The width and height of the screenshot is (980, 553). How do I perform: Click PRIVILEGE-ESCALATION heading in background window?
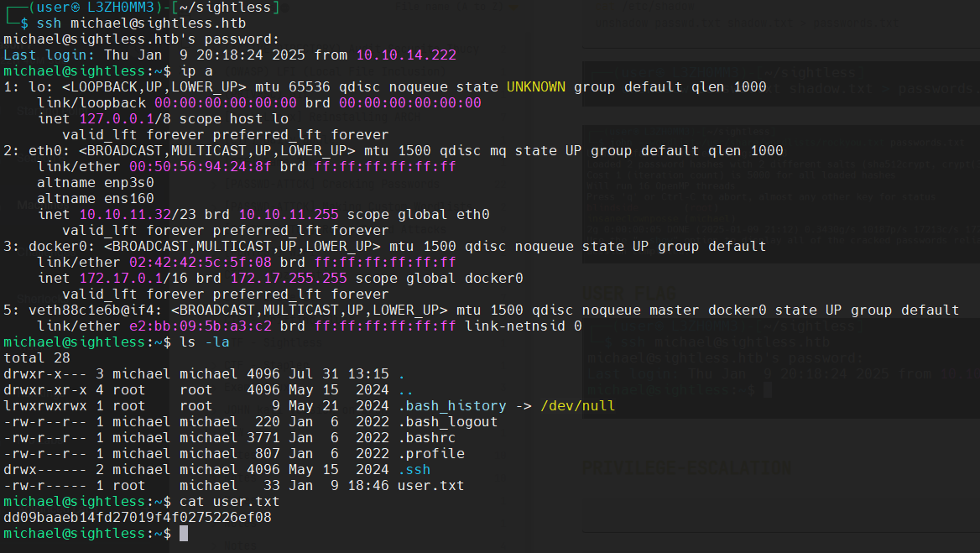tap(687, 468)
